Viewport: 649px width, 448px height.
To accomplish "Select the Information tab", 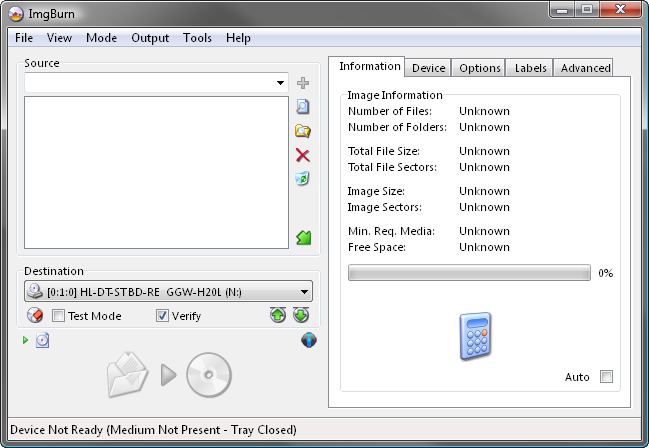I will (367, 66).
